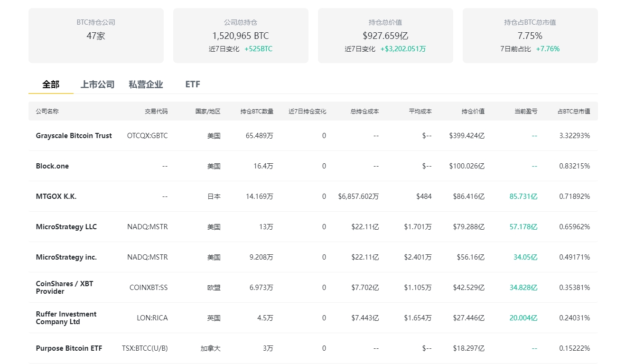Click the 0.65962% market share cell

pyautogui.click(x=575, y=227)
